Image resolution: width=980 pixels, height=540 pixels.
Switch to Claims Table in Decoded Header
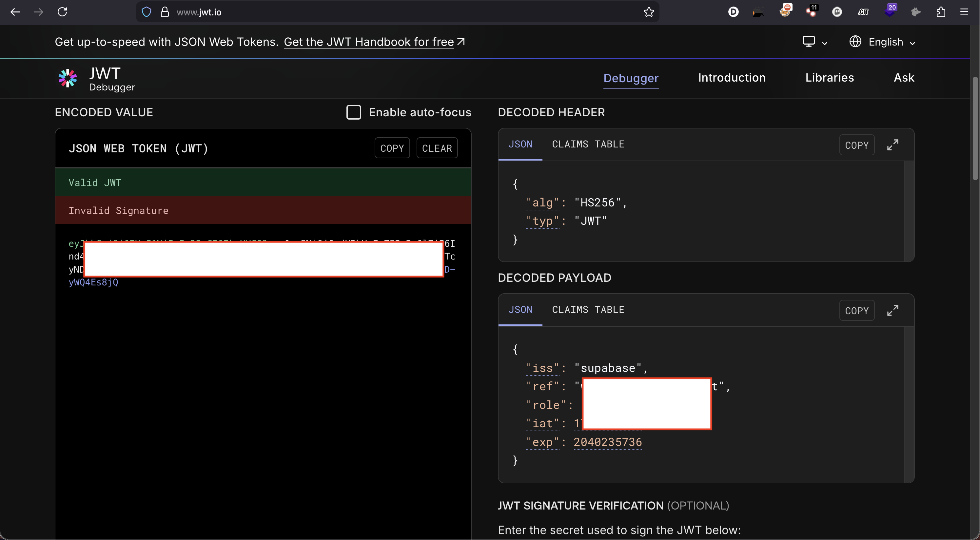point(588,145)
